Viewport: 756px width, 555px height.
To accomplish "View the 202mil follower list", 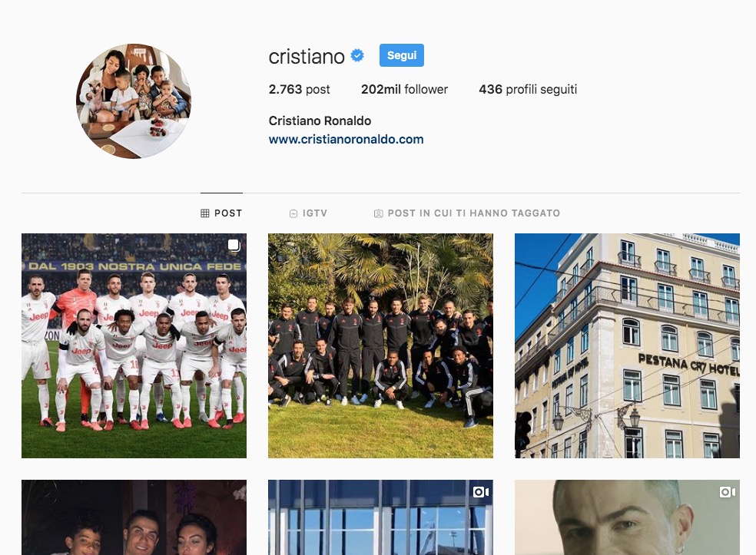I will click(405, 90).
